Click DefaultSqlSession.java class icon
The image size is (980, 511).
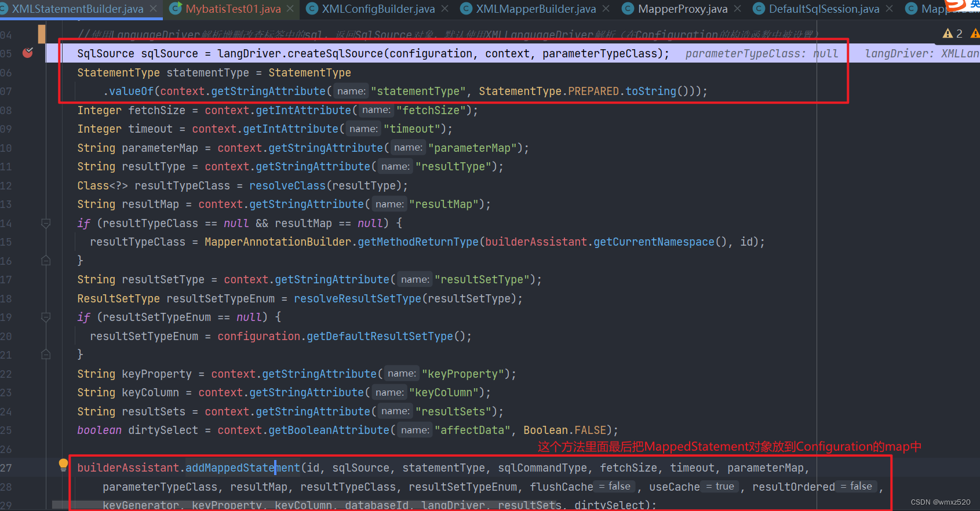click(x=759, y=9)
